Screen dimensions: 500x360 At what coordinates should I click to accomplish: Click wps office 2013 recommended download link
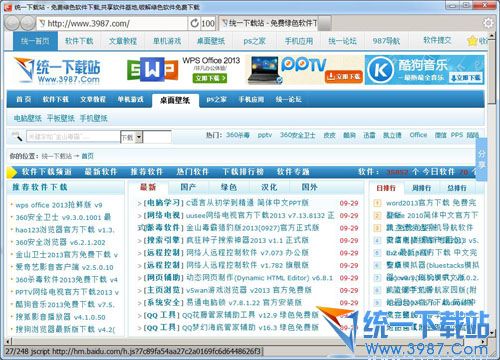[x=59, y=205]
